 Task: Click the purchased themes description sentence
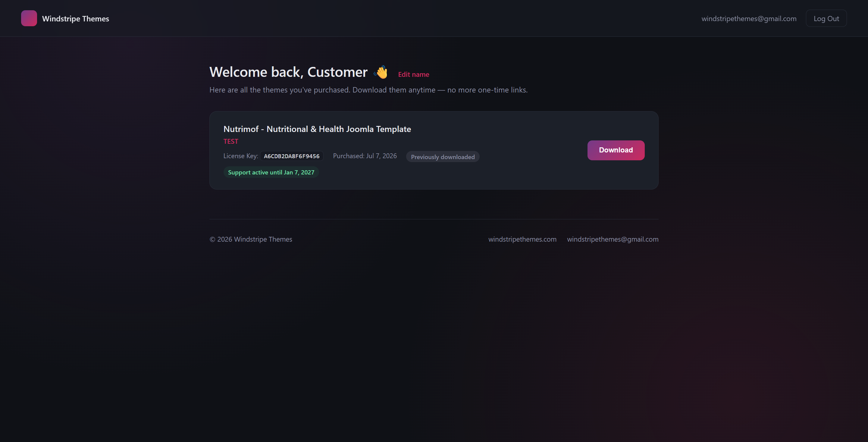[x=368, y=90]
